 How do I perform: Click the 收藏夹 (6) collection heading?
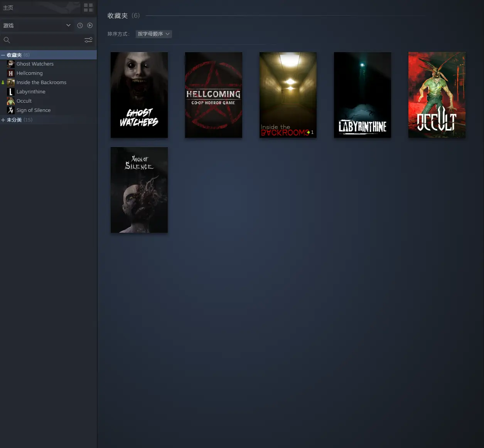pyautogui.click(x=123, y=16)
